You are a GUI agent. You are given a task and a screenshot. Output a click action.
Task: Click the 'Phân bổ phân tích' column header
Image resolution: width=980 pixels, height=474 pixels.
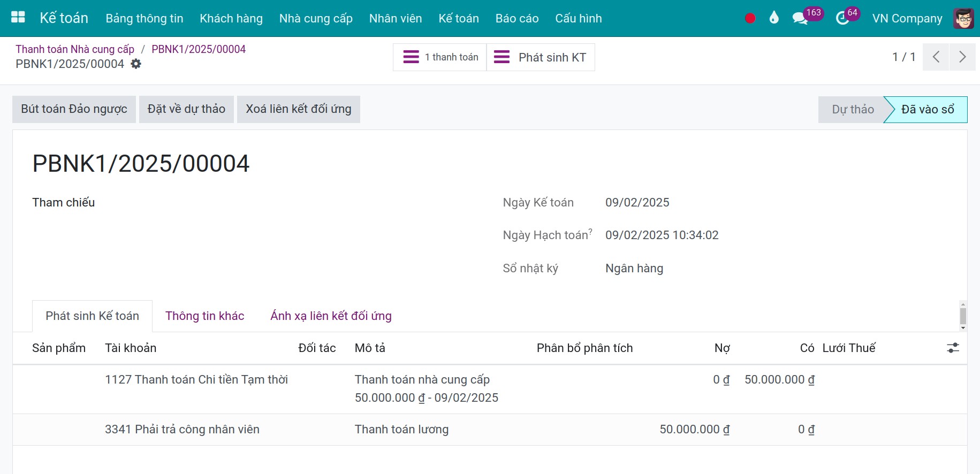click(584, 348)
